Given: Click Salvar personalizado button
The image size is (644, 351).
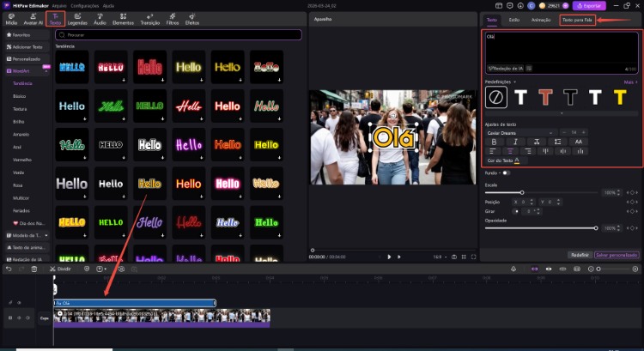Looking at the screenshot, I should [x=617, y=255].
